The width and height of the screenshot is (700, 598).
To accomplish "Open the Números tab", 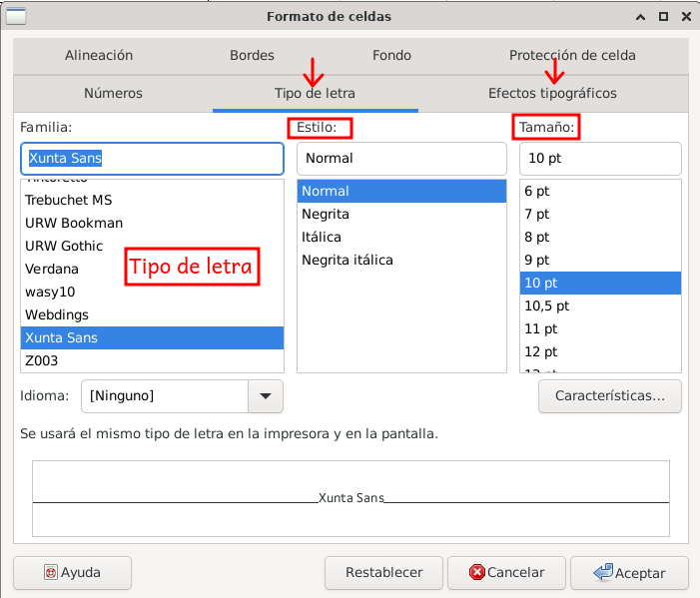I will coord(113,93).
